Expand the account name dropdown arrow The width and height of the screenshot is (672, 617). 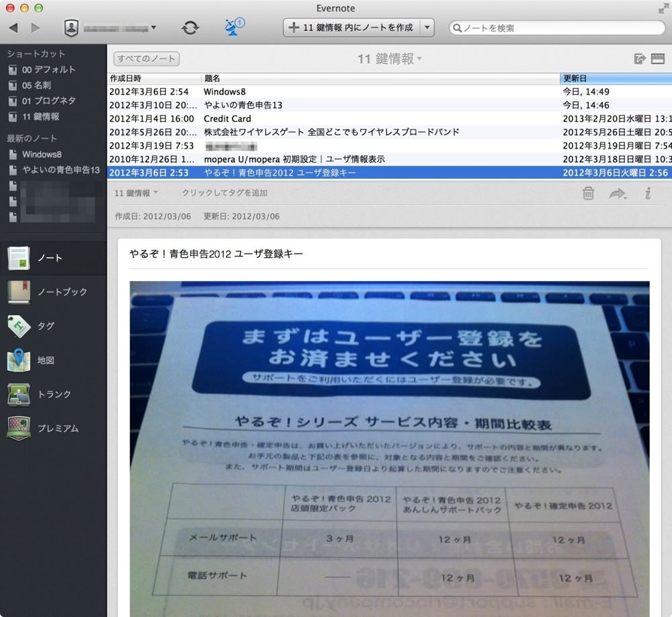coord(153,28)
